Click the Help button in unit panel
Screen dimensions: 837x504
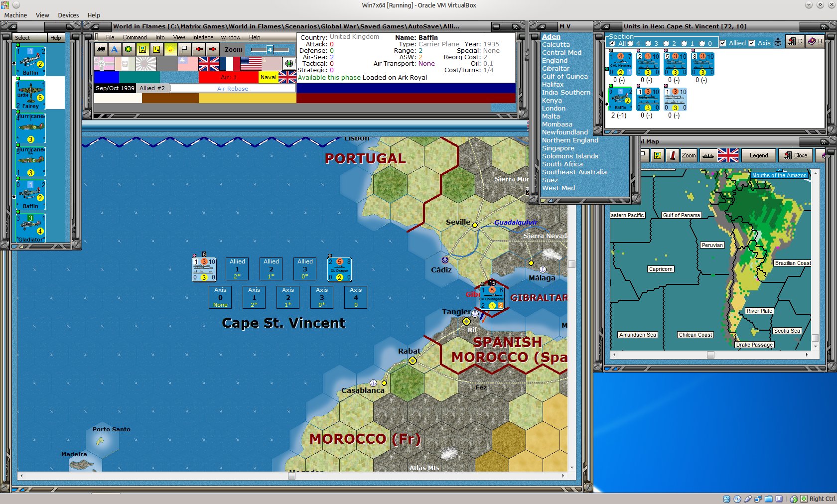pyautogui.click(x=55, y=38)
